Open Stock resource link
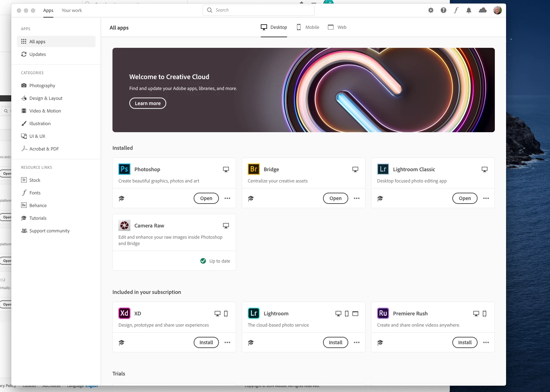Viewport: 550px width, 392px height. pyautogui.click(x=56, y=180)
